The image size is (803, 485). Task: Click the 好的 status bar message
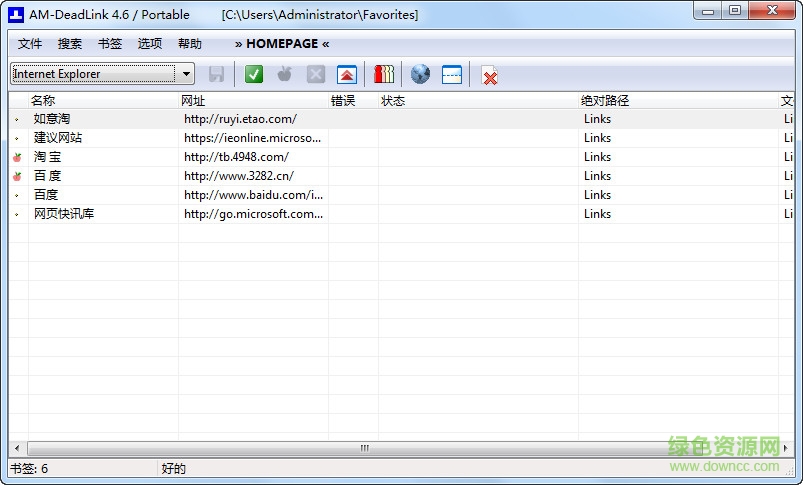174,469
